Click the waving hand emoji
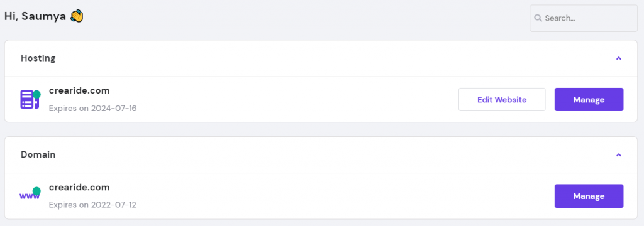 pyautogui.click(x=77, y=16)
